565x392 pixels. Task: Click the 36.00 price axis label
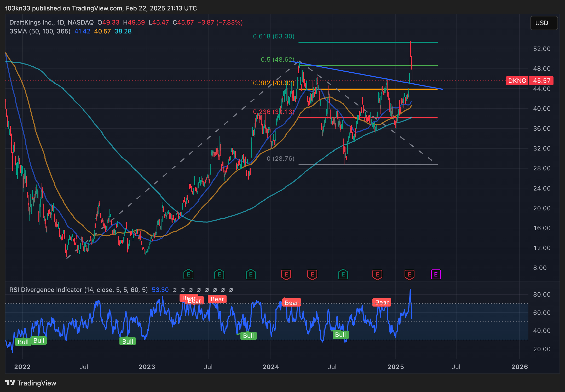(541, 129)
